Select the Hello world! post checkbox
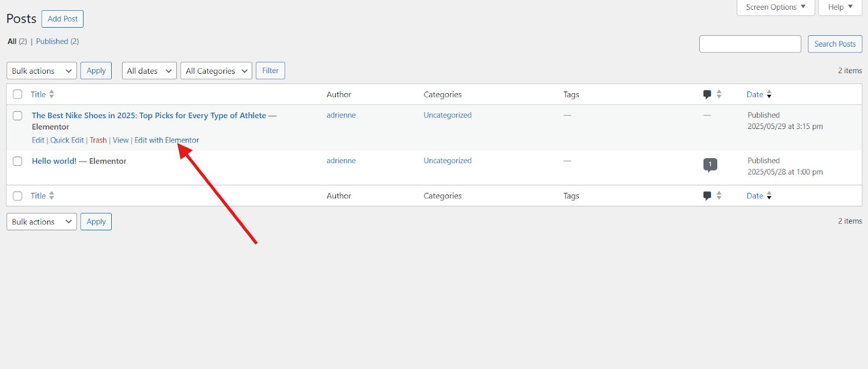Viewport: 868px width, 369px height. point(17,161)
